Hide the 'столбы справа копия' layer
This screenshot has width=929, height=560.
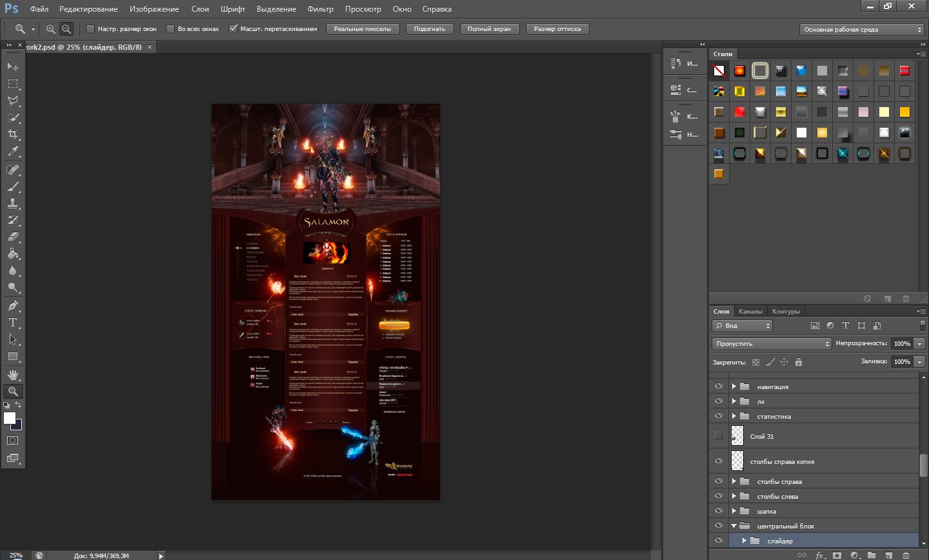(x=719, y=461)
